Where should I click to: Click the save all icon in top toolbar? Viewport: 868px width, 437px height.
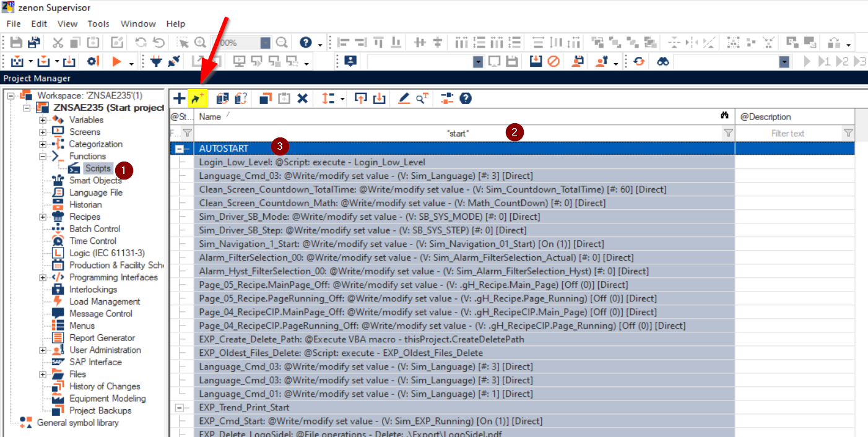click(34, 43)
